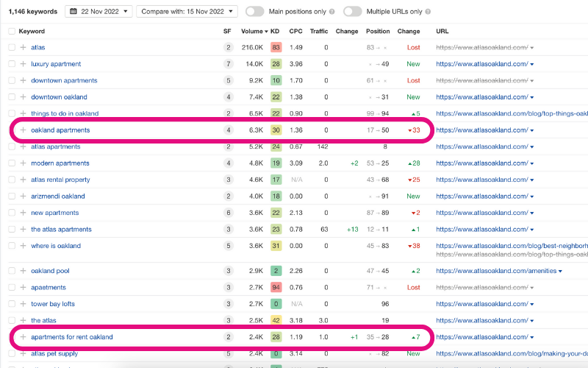Screen dimensions: 588x368
Task: Open the Compare with 15 Nov 2022 dropdown
Action: 187,12
